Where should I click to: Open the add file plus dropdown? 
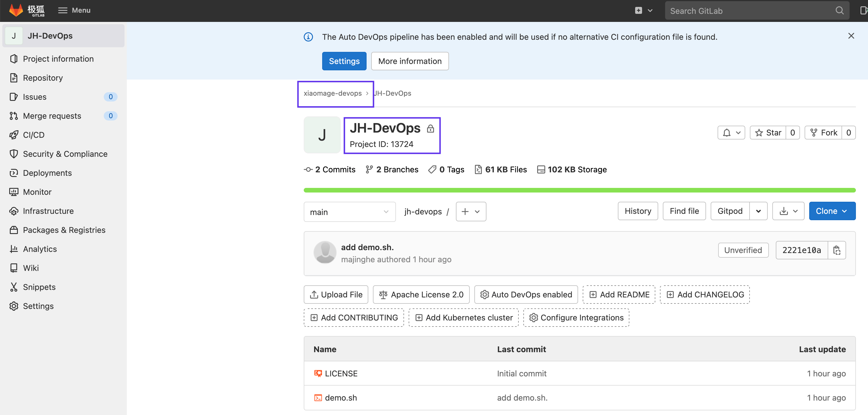click(x=471, y=212)
